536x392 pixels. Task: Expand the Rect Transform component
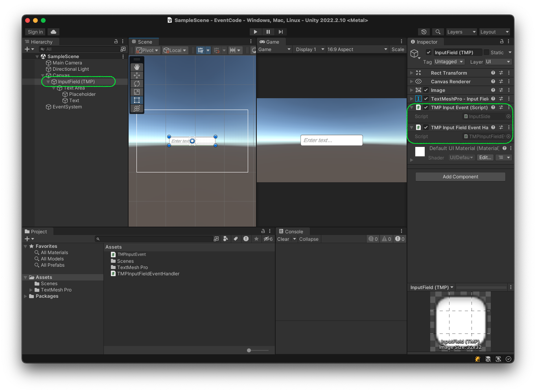411,73
